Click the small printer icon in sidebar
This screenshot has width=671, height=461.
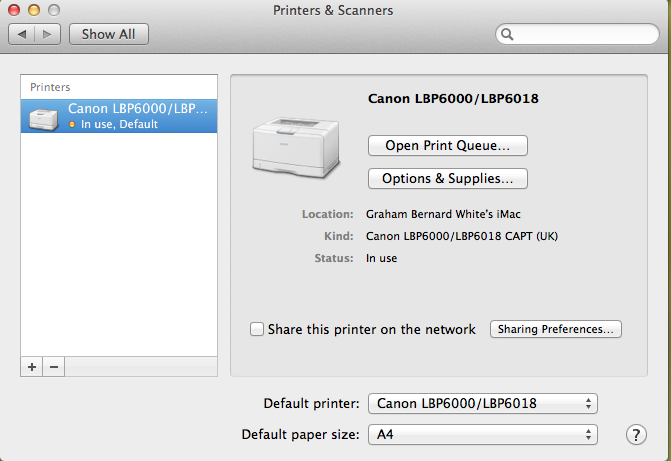[x=42, y=117]
